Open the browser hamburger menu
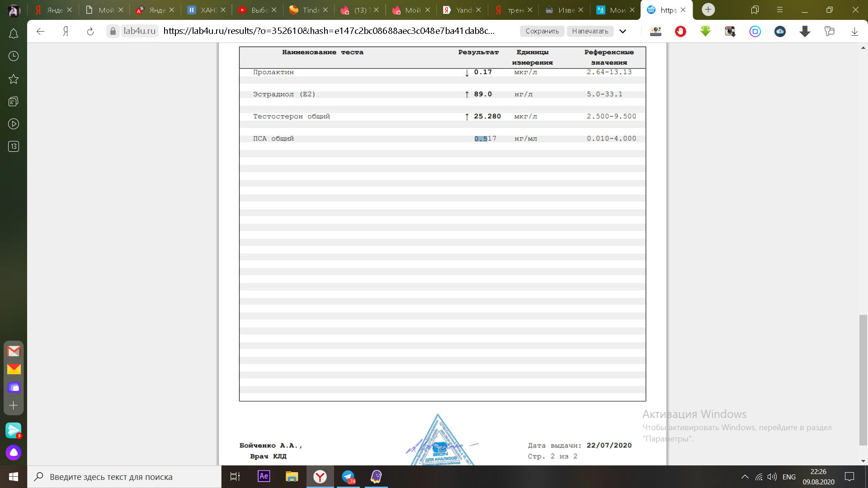Image resolution: width=868 pixels, height=488 pixels. pyautogui.click(x=779, y=10)
